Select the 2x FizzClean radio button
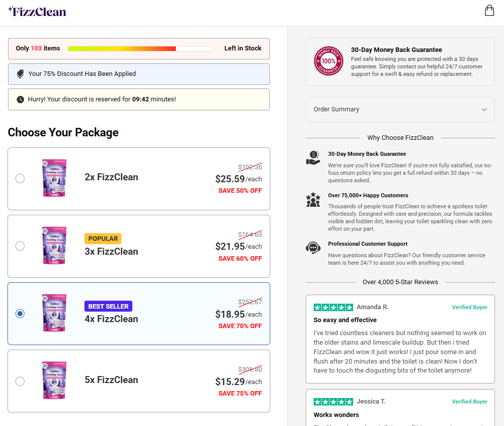Screen dimensions: 504x426 pyautogui.click(x=20, y=178)
